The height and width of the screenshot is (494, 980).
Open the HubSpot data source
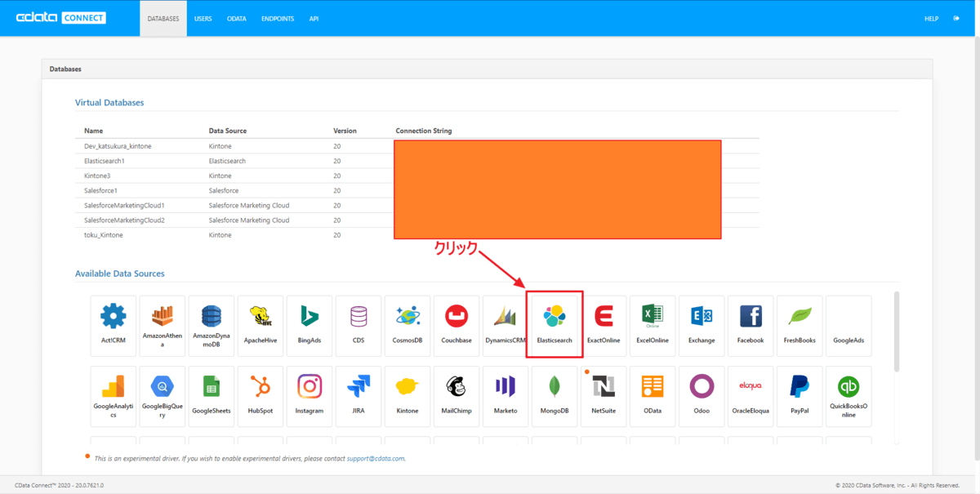click(x=261, y=396)
